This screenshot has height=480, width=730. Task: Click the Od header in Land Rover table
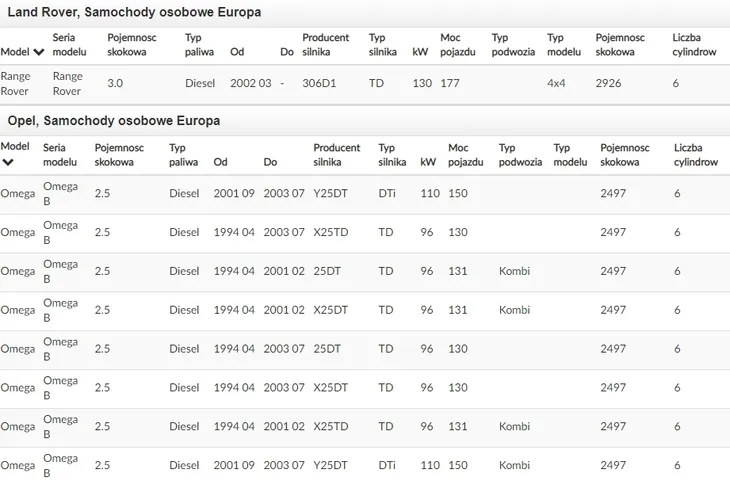pyautogui.click(x=237, y=52)
